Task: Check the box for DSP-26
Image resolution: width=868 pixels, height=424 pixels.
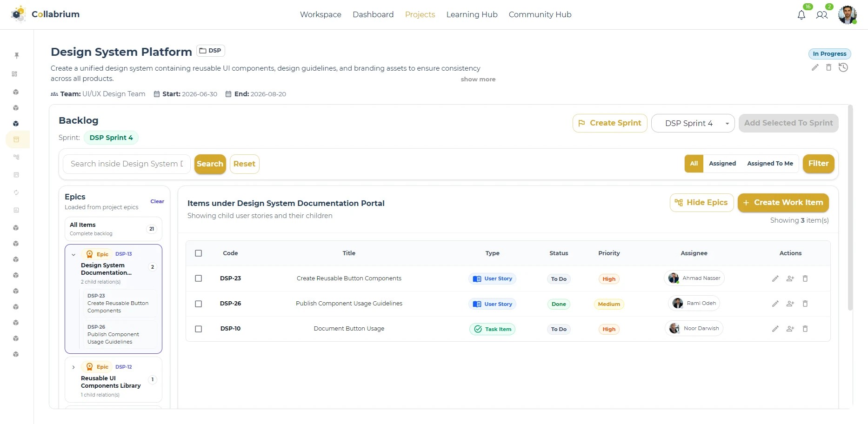Action: (199, 304)
